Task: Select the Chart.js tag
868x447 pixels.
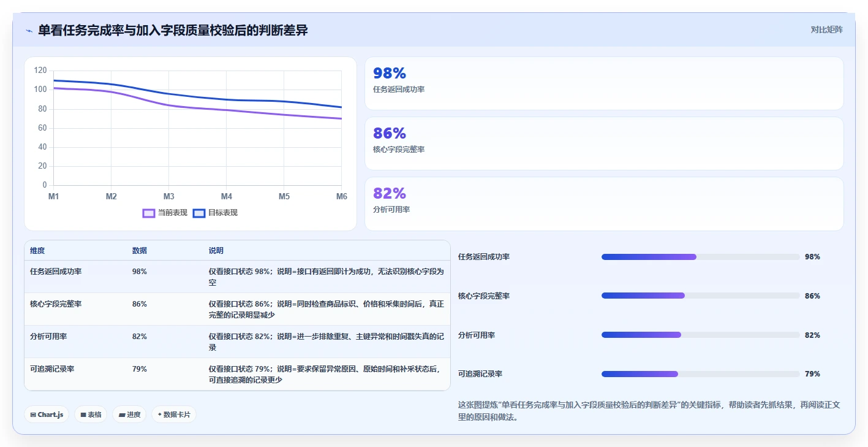Action: point(47,415)
